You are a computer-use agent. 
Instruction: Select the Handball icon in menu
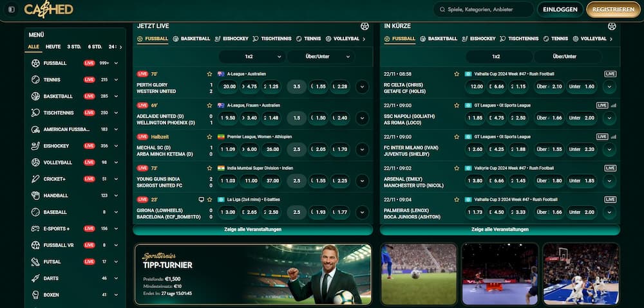click(x=35, y=195)
